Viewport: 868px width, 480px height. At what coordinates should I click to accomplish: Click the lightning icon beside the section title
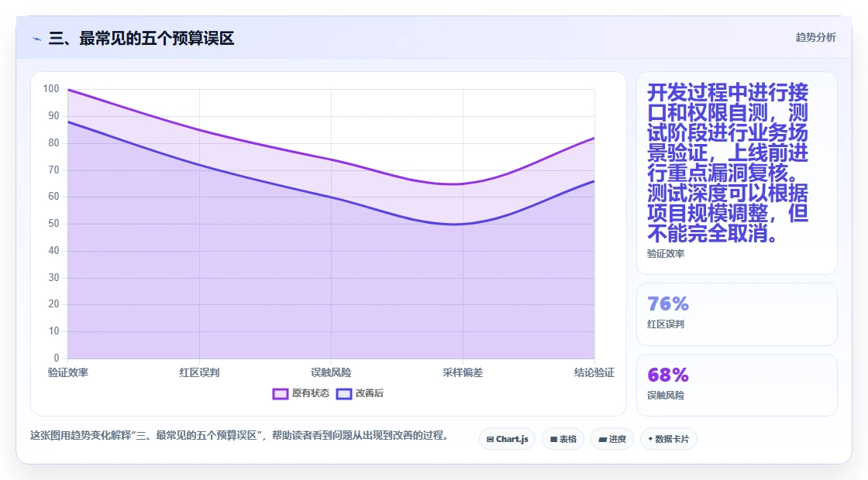click(37, 39)
